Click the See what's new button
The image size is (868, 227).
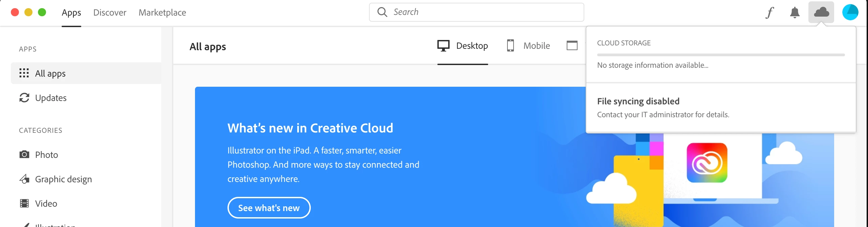pyautogui.click(x=269, y=208)
